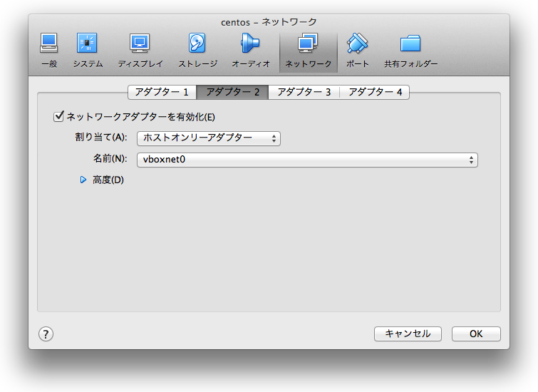
Task: Switch to アダプター 4 tab
Action: pos(374,92)
